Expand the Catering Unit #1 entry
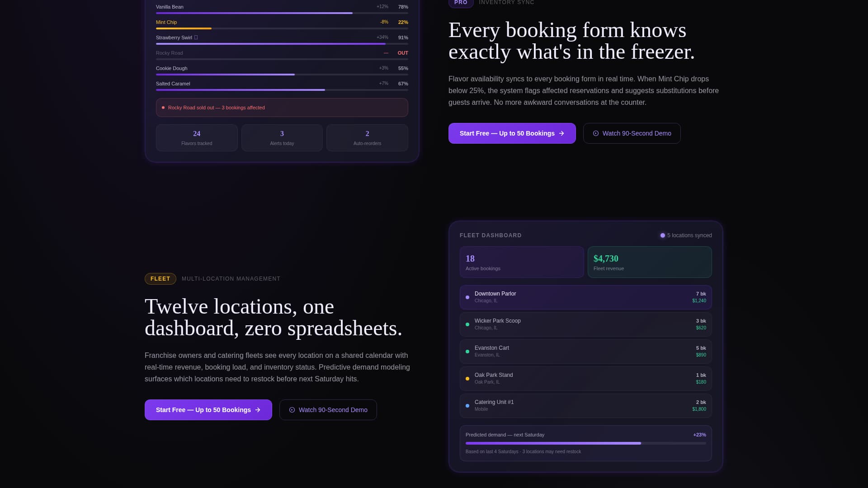The width and height of the screenshot is (868, 488). pos(585,405)
